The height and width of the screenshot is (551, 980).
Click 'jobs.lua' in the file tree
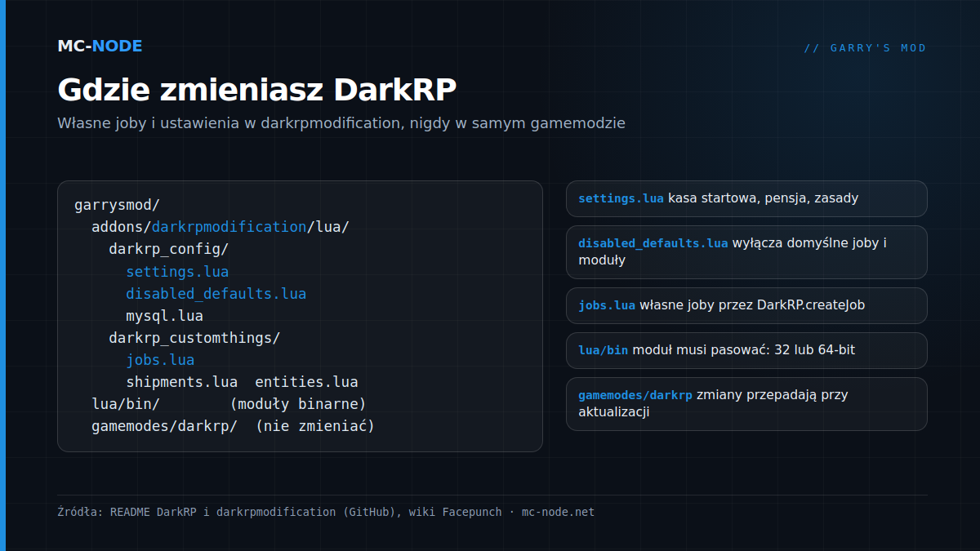pos(160,359)
